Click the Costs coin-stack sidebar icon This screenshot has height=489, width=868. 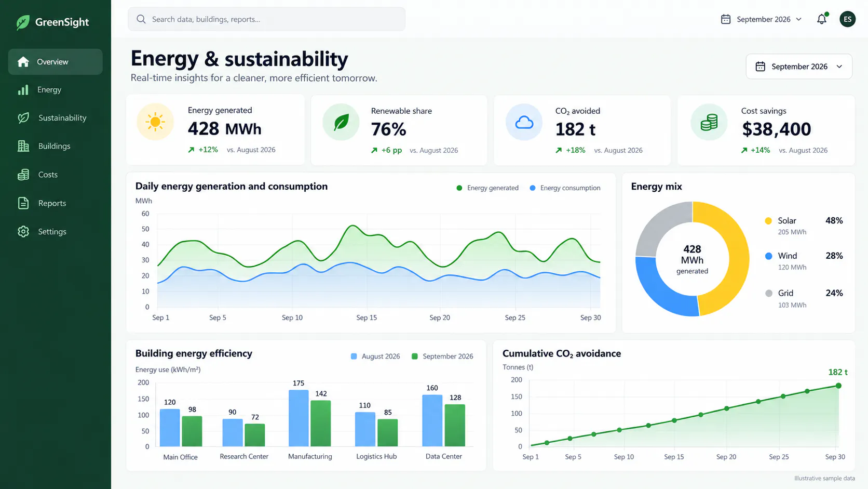[23, 175]
